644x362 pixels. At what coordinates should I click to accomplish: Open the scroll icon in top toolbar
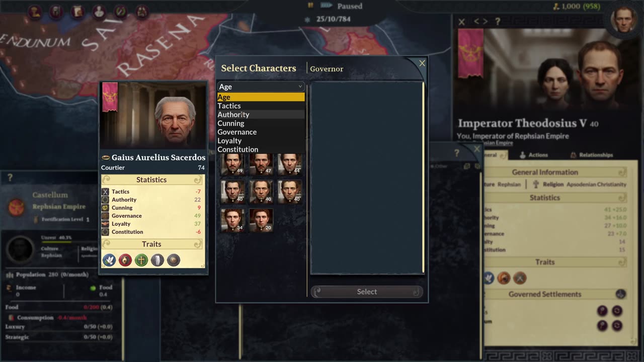(77, 12)
